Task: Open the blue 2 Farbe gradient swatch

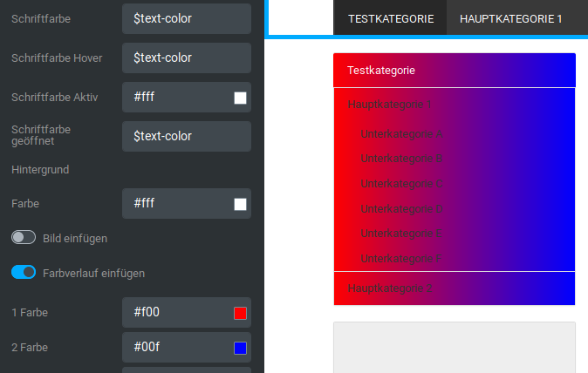Action: coord(241,349)
